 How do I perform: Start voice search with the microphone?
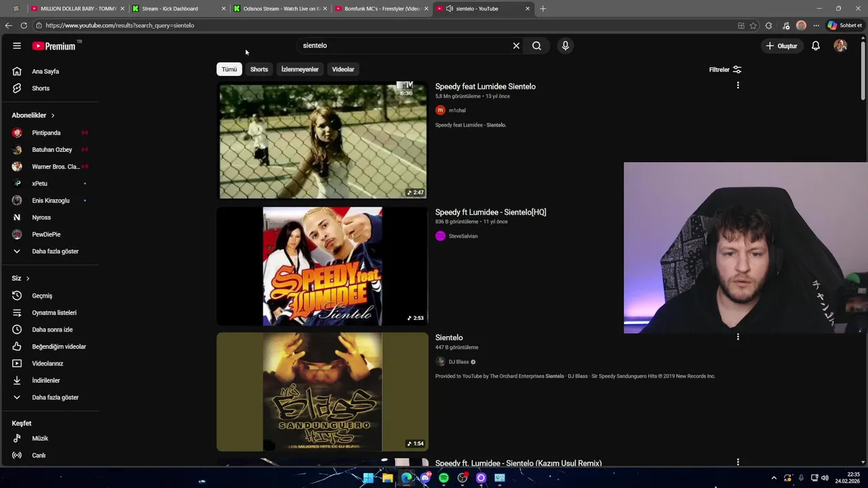pos(565,45)
